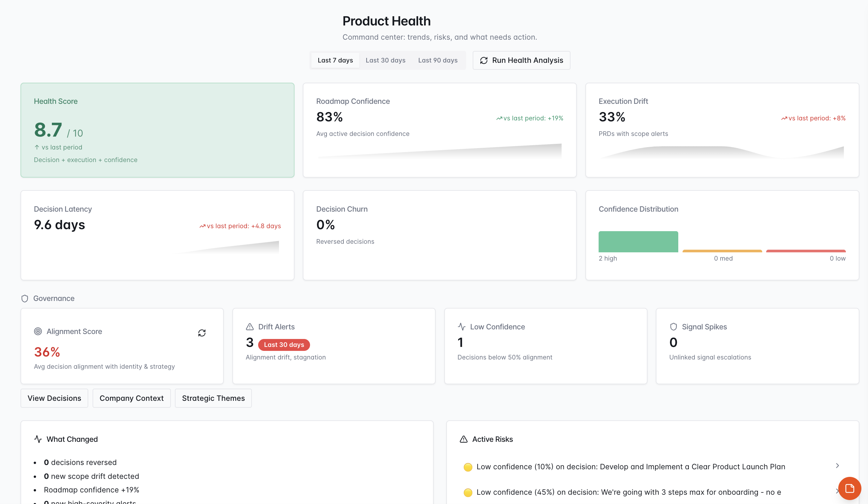This screenshot has height=504, width=868.
Task: Click the Low Confidence pulse icon
Action: click(x=461, y=327)
